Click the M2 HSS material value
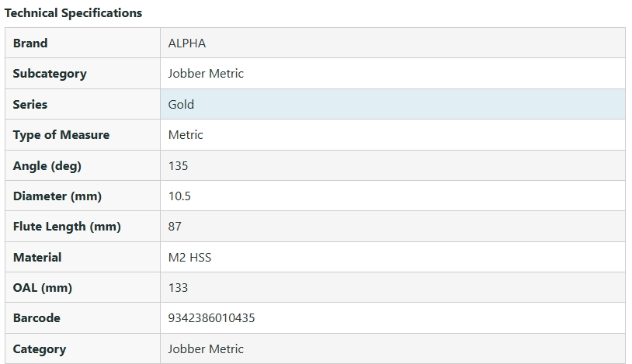Viewport: 632px width, 364px height. click(189, 257)
